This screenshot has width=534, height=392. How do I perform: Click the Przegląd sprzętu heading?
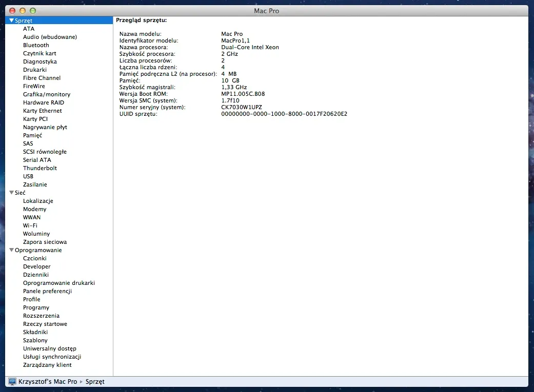pyautogui.click(x=142, y=20)
